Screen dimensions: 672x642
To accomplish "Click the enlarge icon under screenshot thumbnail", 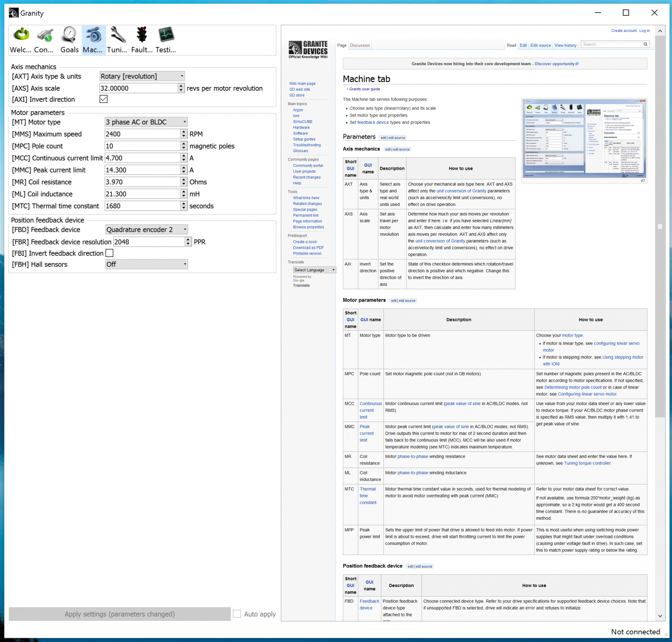I will pyautogui.click(x=643, y=181).
